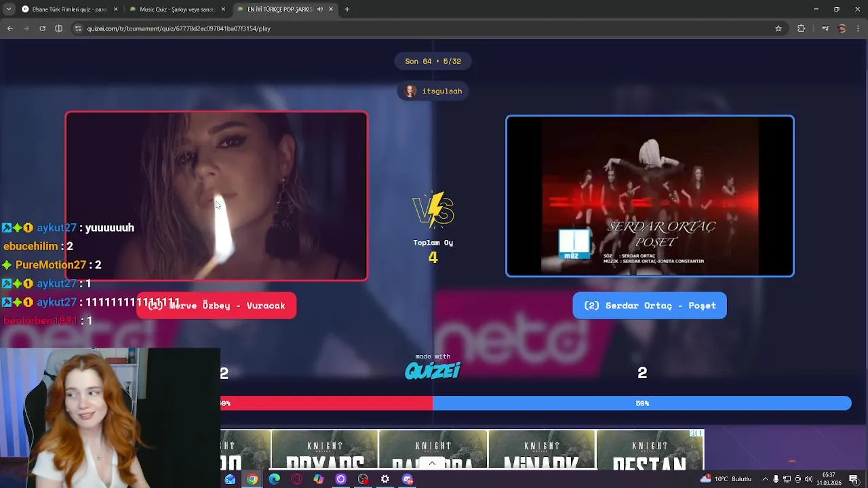This screenshot has height=488, width=868.
Task: Open the Settings gear in taskbar
Action: point(385,479)
